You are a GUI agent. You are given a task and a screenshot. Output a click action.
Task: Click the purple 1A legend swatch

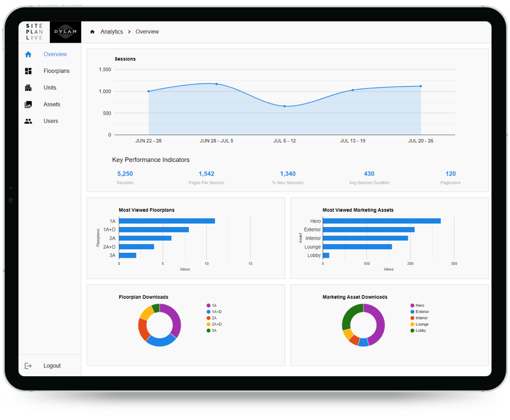click(x=208, y=305)
